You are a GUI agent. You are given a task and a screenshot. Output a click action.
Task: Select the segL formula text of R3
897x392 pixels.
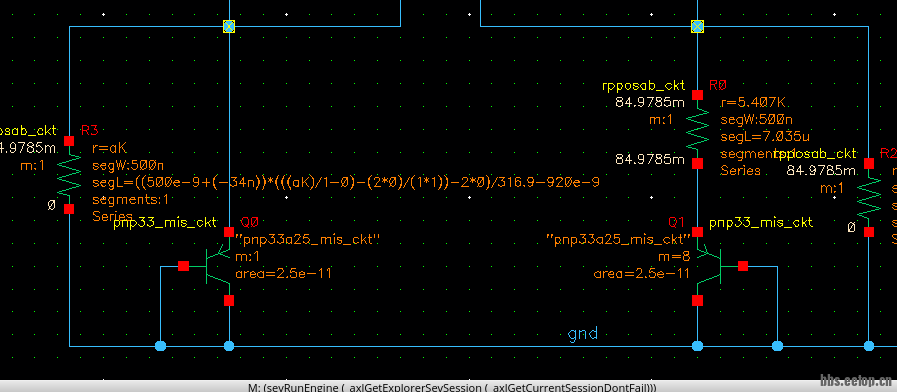click(346, 183)
